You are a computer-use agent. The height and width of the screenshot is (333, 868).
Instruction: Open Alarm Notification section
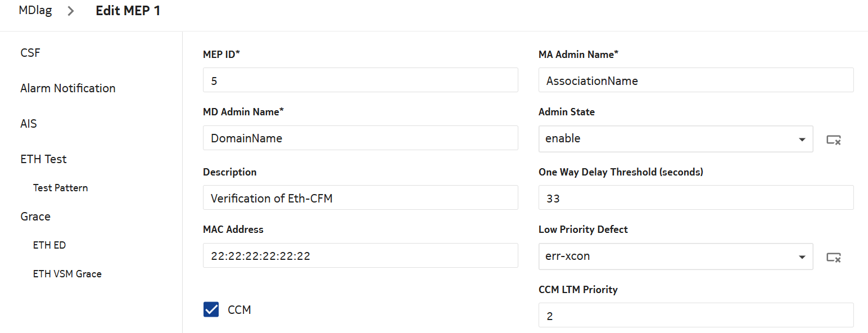click(67, 88)
